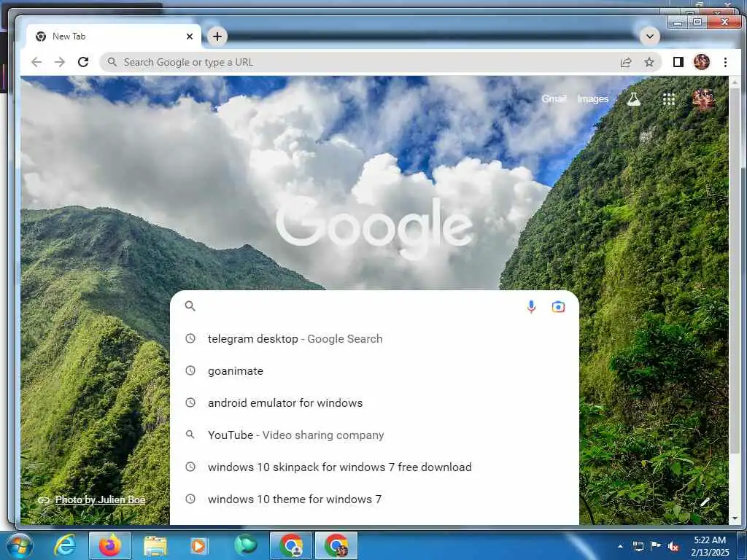The width and height of the screenshot is (747, 560).
Task: Select suggestion telegram desktop
Action: 375,338
